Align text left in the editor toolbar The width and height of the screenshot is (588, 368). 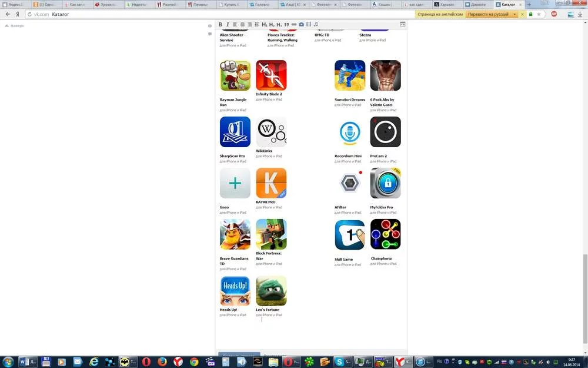(x=235, y=24)
